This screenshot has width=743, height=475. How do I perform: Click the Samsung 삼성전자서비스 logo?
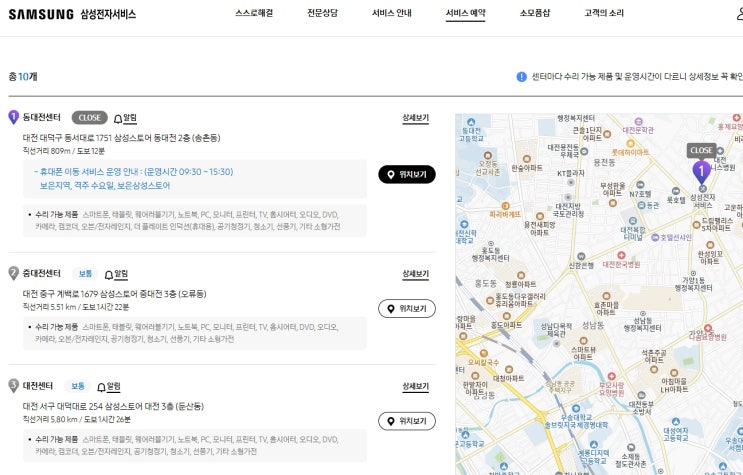[x=72, y=14]
